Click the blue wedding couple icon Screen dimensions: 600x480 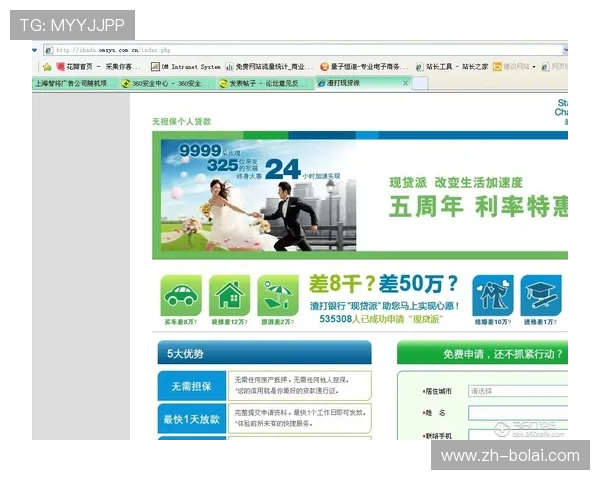(493, 295)
